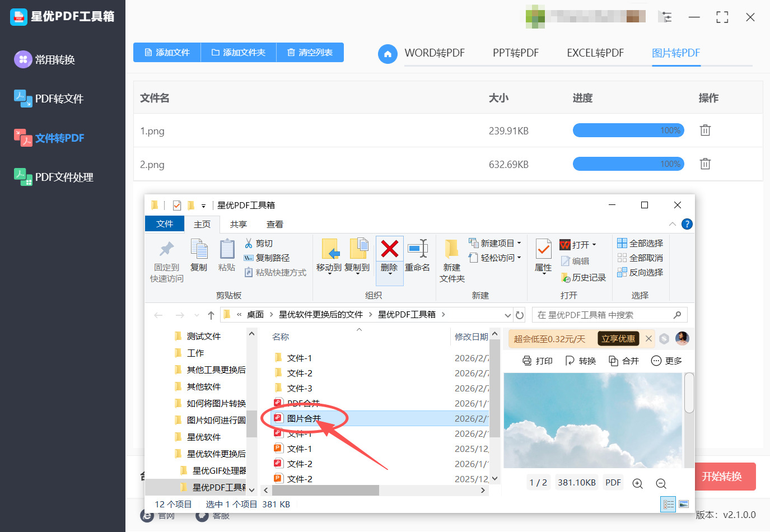The height and width of the screenshot is (532, 770).
Task: Collapse the Explorer ribbon
Action: (672, 224)
